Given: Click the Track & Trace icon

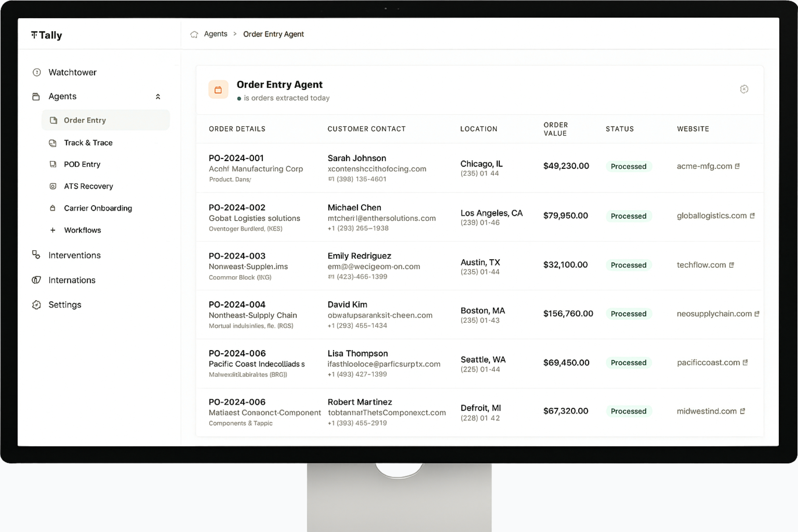Looking at the screenshot, I should [53, 143].
